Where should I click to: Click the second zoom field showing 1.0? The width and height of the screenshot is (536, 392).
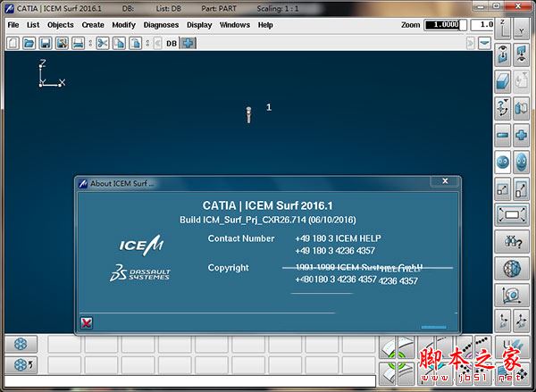[x=482, y=25]
